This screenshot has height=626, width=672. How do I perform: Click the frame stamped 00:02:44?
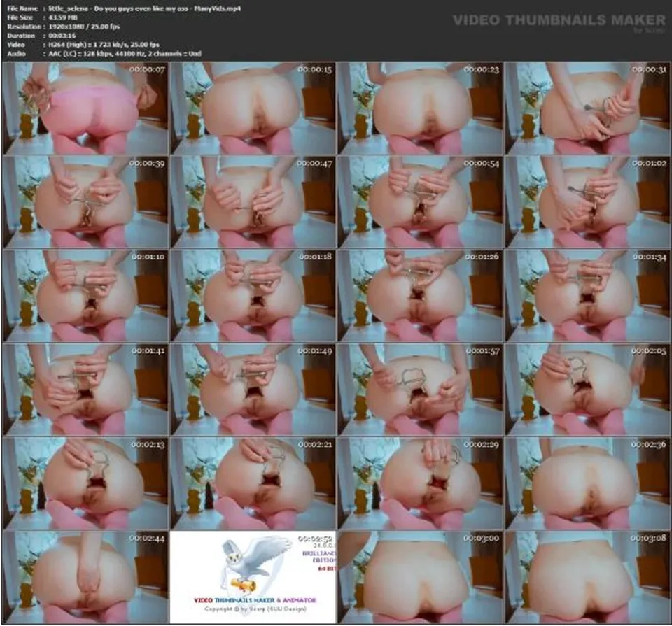tap(85, 577)
